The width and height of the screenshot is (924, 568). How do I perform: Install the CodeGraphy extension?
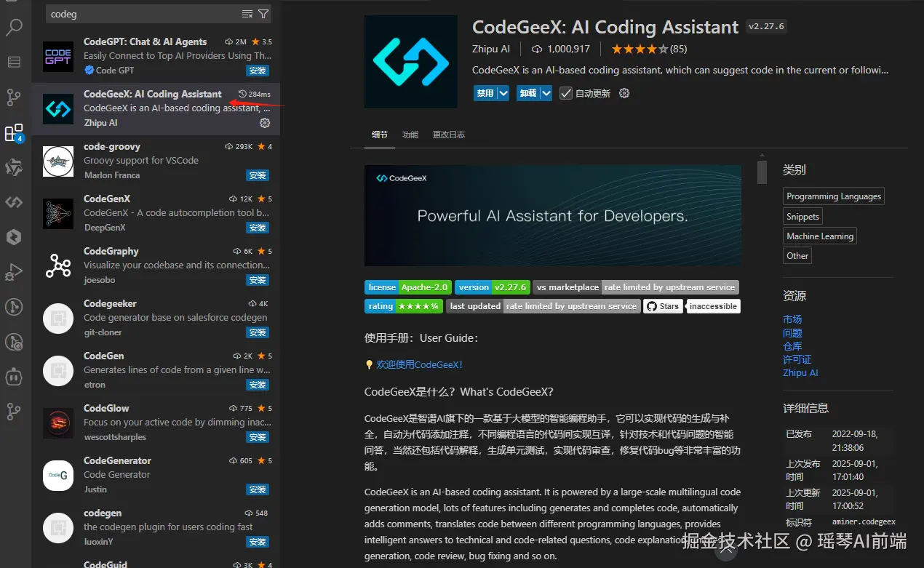tap(258, 280)
